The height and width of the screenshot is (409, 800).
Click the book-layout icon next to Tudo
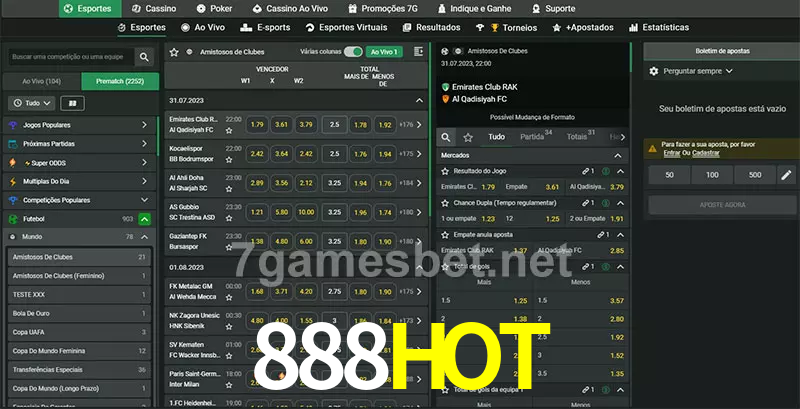coord(72,103)
